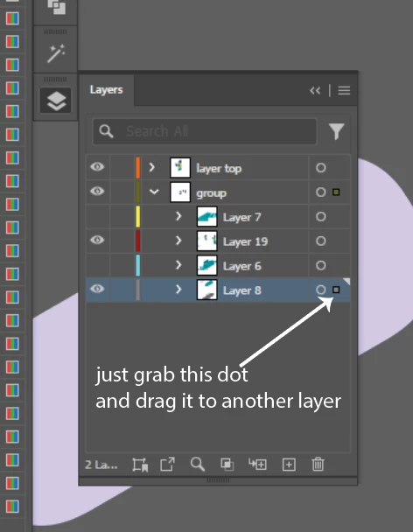Click selected-art square on Layer 8
The image size is (413, 532).
tap(336, 290)
